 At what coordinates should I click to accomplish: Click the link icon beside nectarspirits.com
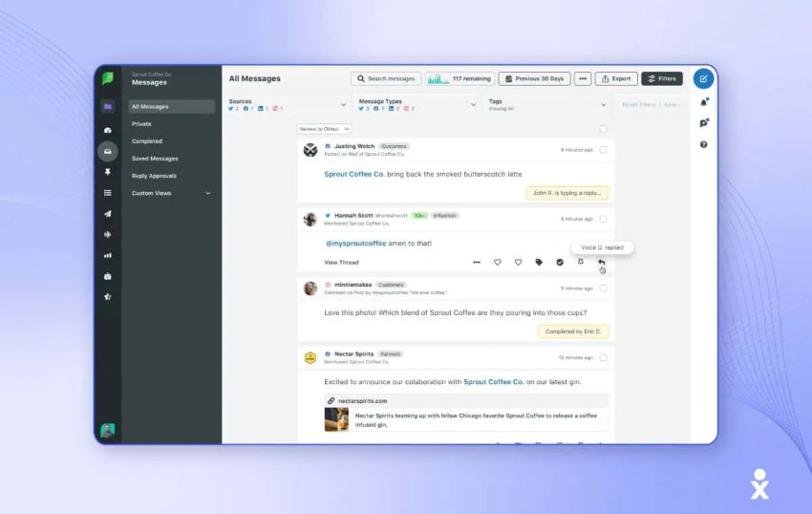tap(331, 400)
